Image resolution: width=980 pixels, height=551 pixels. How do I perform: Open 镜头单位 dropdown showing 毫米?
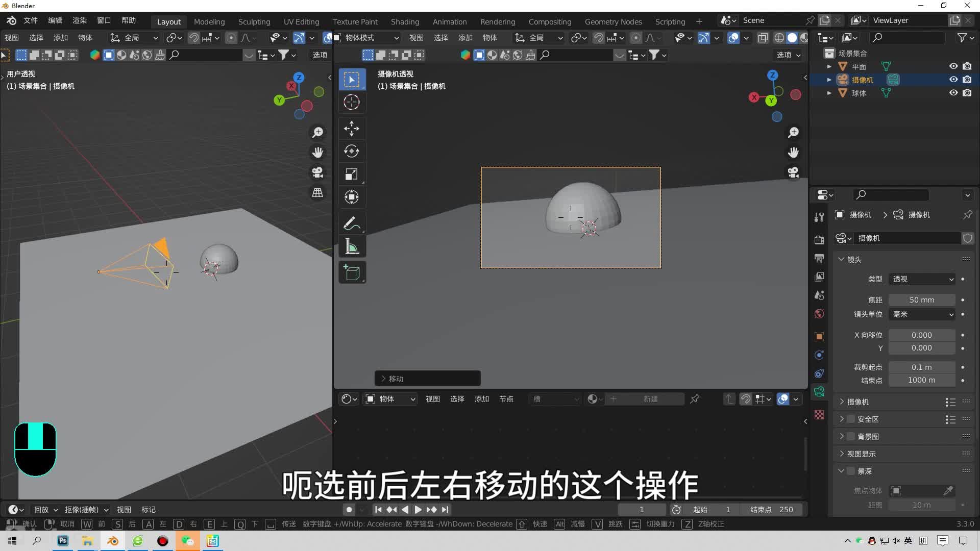[x=922, y=314]
